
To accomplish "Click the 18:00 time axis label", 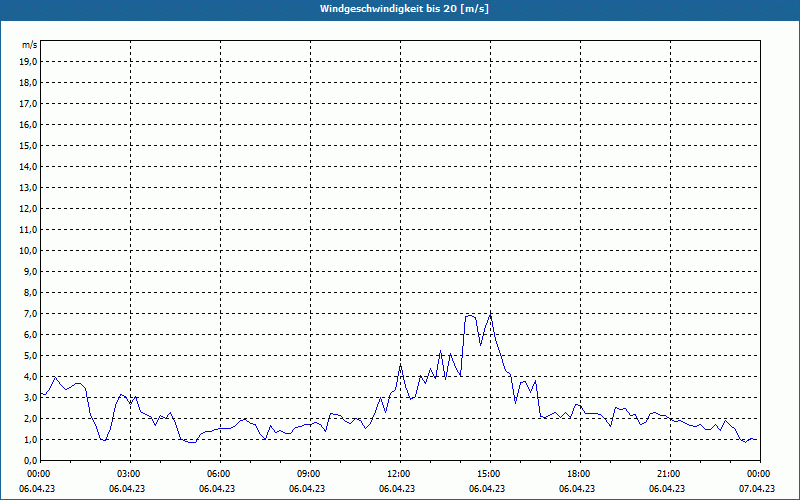I will click(x=580, y=474).
